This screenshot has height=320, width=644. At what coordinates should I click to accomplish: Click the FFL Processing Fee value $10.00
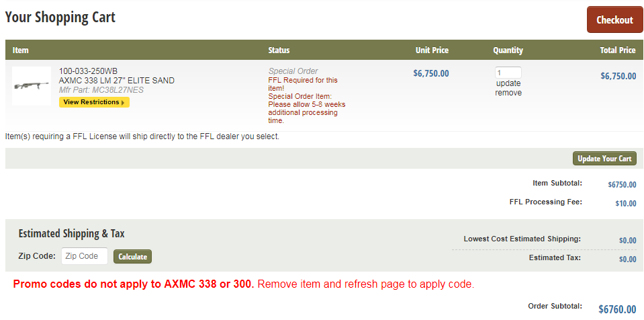(x=626, y=203)
